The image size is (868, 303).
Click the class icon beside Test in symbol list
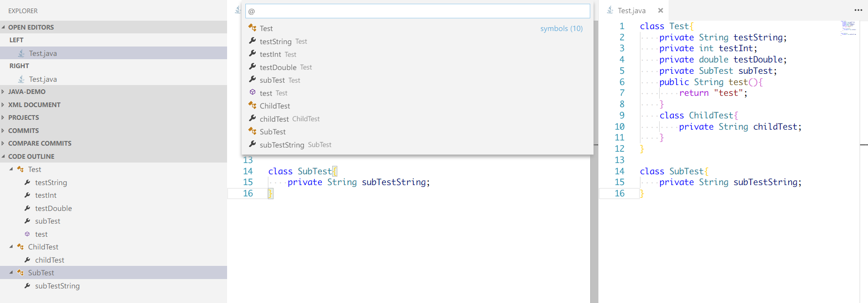(x=252, y=28)
